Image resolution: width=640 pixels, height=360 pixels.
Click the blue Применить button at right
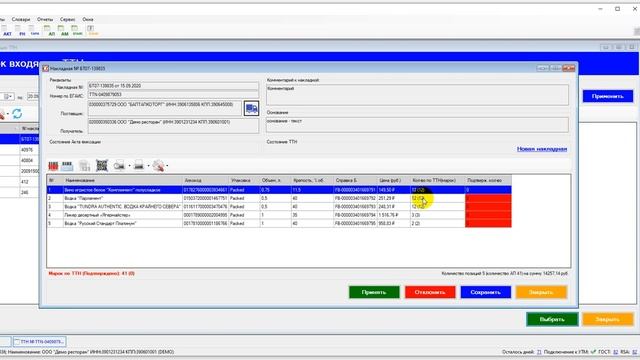click(x=608, y=96)
